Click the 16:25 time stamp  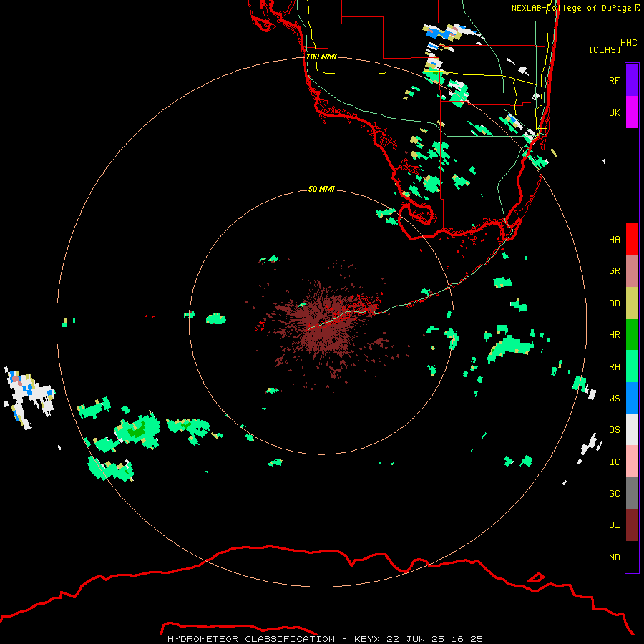pyautogui.click(x=467, y=639)
